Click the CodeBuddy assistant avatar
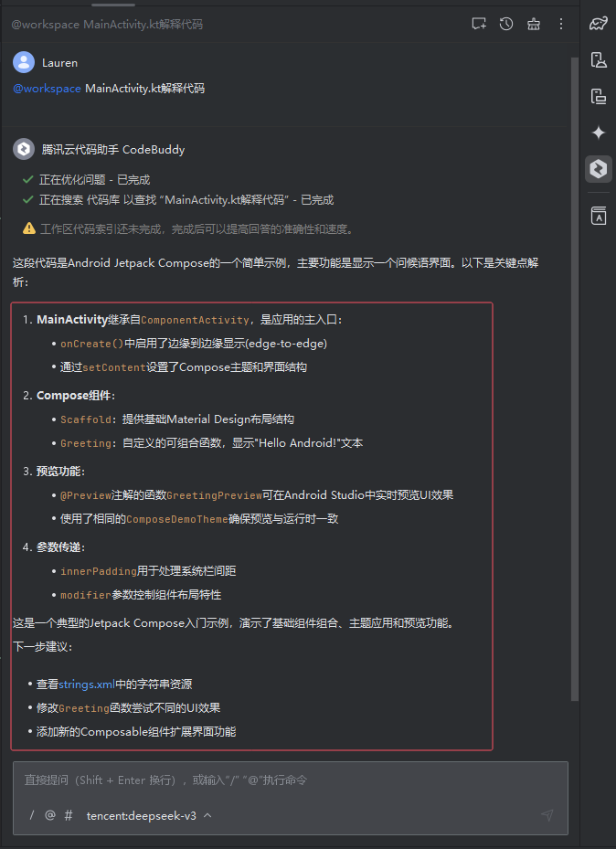The height and width of the screenshot is (849, 616). click(24, 149)
